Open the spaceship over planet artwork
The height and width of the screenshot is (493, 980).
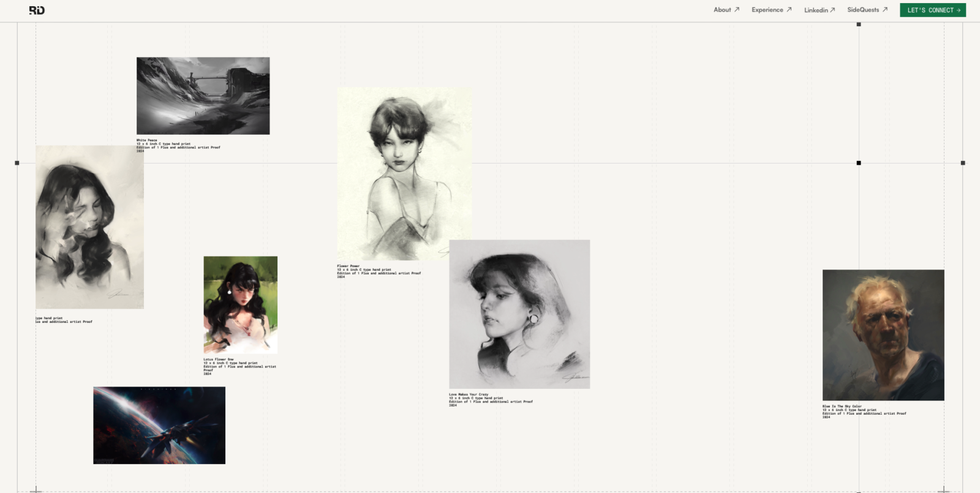pyautogui.click(x=159, y=425)
